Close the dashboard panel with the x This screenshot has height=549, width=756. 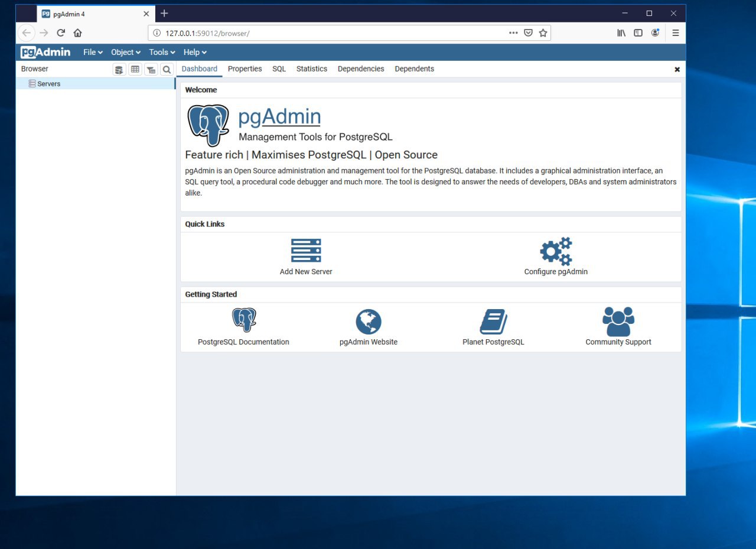click(677, 69)
